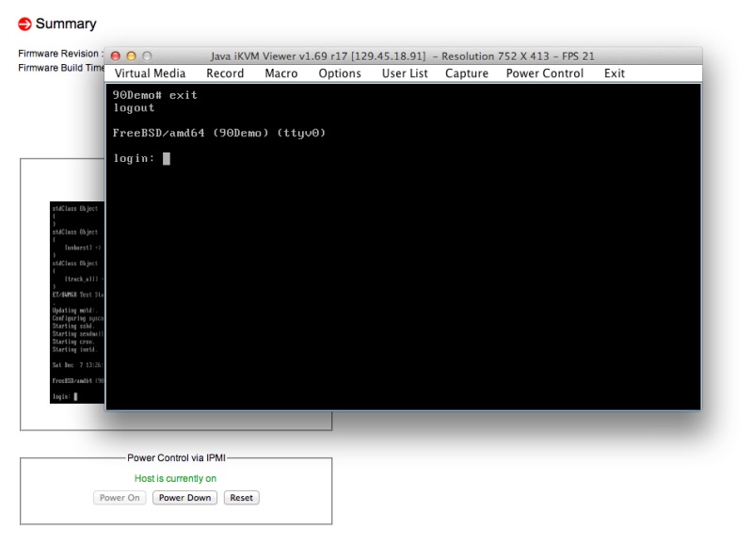Click the 'Firmware Revision' label
Screen dimensions: 753x560
tap(60, 54)
